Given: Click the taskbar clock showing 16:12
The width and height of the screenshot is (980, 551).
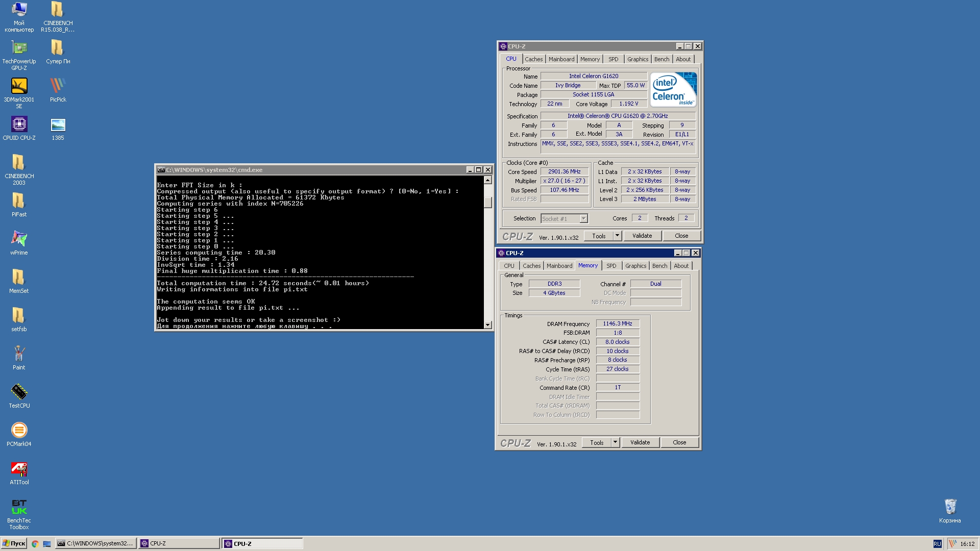Looking at the screenshot, I should point(967,544).
